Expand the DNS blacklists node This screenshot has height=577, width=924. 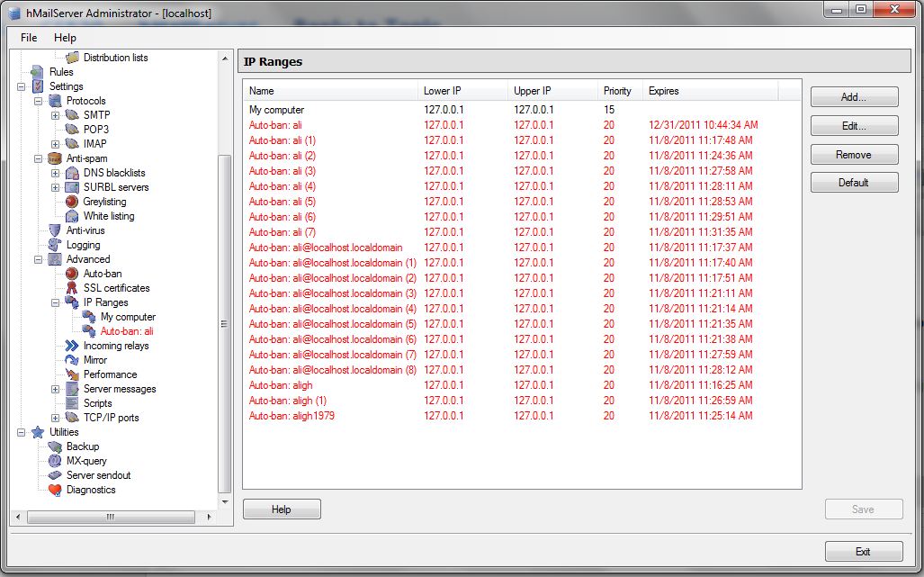coord(55,173)
